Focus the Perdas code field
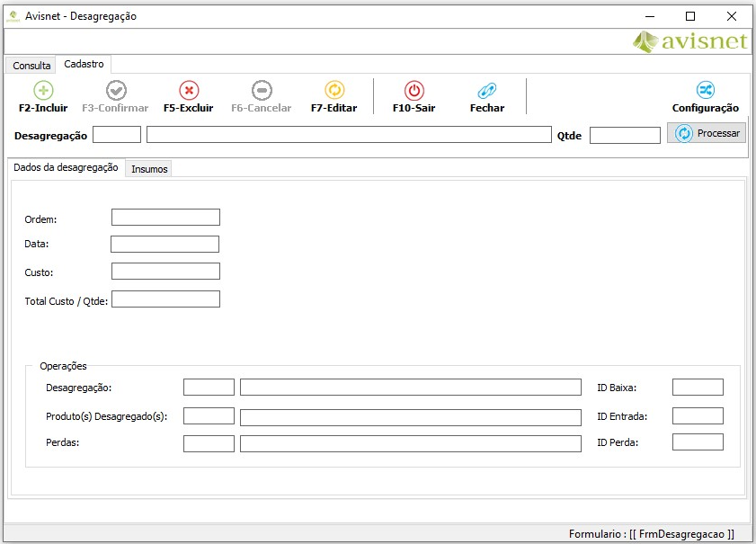 click(x=209, y=444)
